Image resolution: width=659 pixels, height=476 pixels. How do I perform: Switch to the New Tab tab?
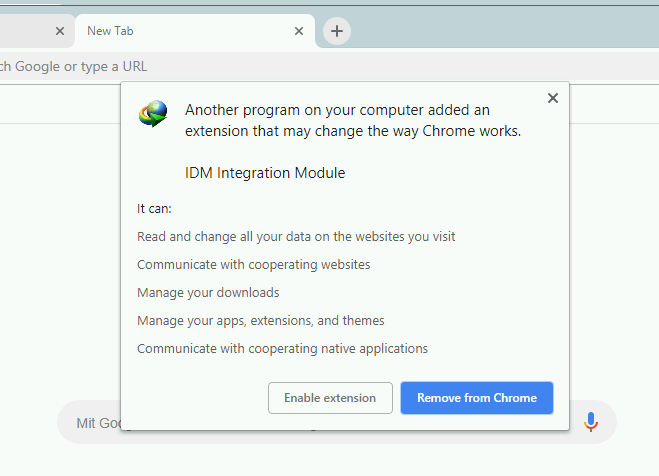click(195, 31)
